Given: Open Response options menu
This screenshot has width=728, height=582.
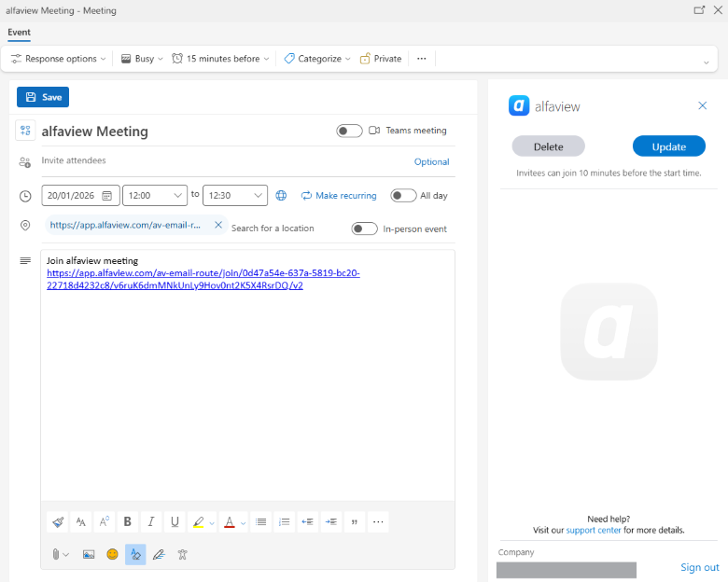Looking at the screenshot, I should pos(59,59).
